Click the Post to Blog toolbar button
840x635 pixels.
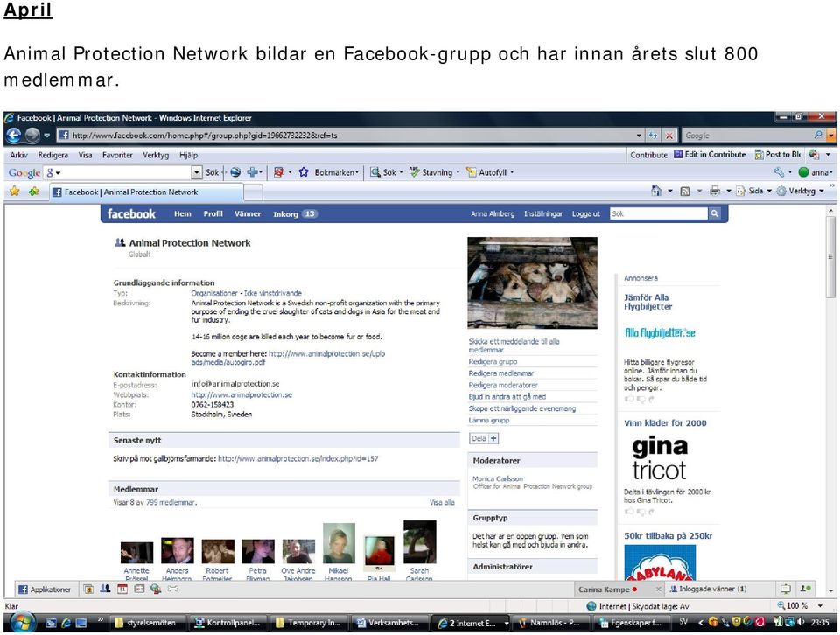(778, 154)
